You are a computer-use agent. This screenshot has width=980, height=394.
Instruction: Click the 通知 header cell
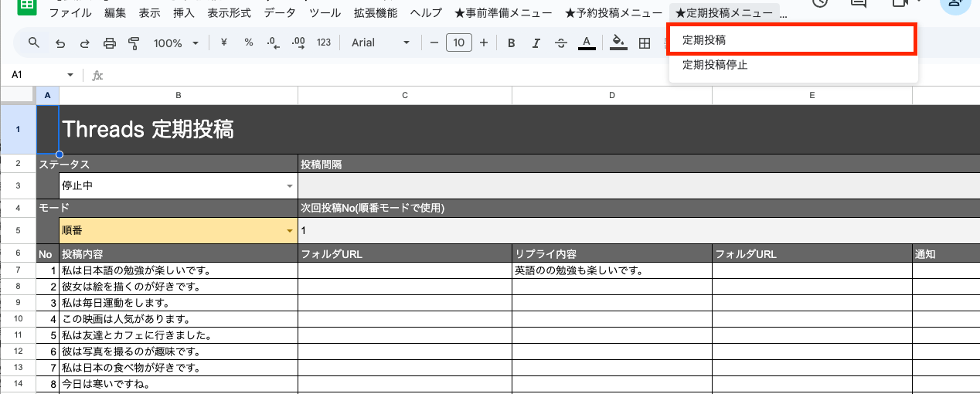(x=946, y=253)
